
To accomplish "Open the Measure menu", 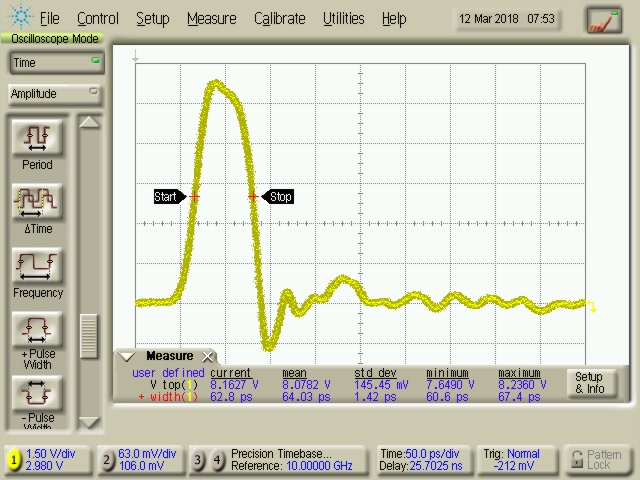I will (x=211, y=18).
